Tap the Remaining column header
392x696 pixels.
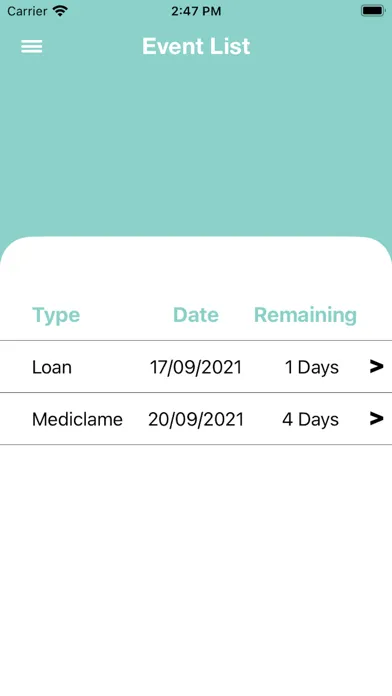click(x=305, y=316)
